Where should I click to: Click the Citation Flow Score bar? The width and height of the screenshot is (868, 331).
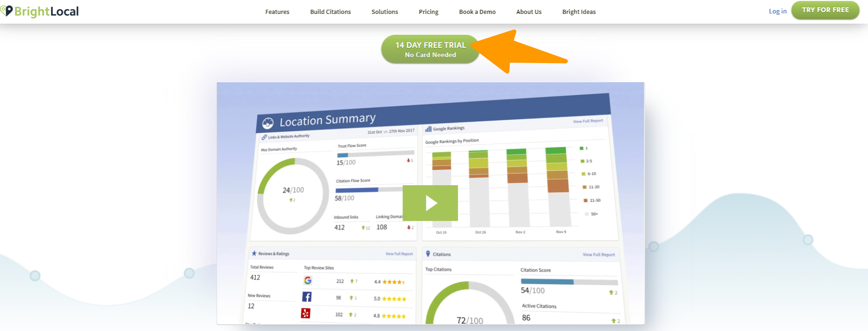point(370,189)
